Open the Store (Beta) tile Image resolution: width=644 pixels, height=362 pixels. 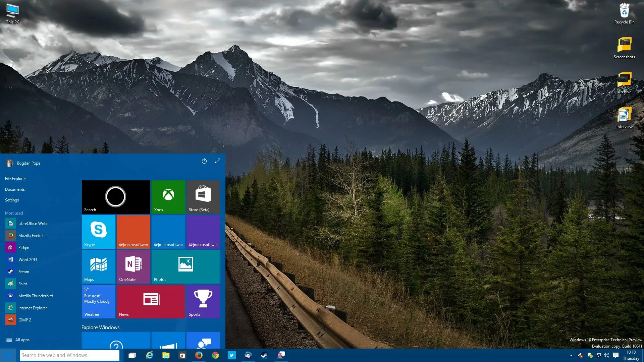(x=203, y=197)
